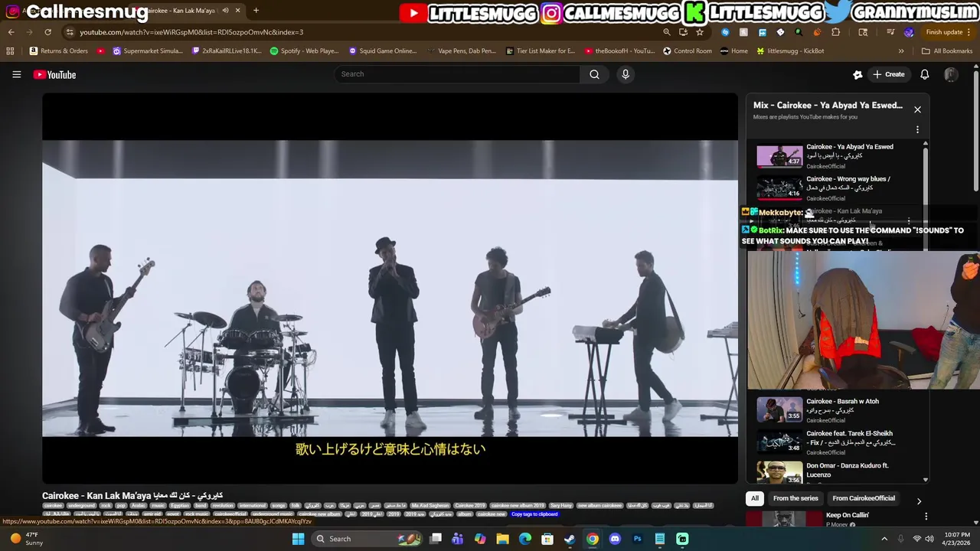
Task: Show hidden system tray icons
Action: point(884,539)
